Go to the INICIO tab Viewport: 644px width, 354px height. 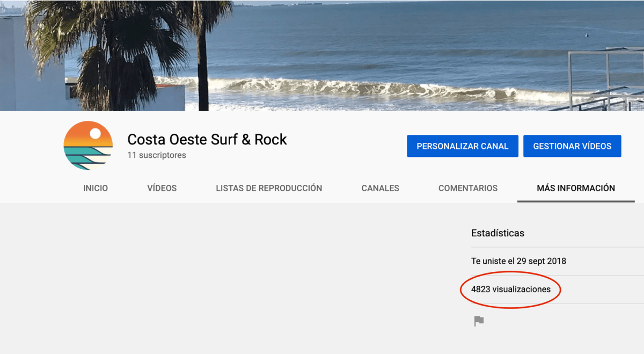(x=96, y=188)
